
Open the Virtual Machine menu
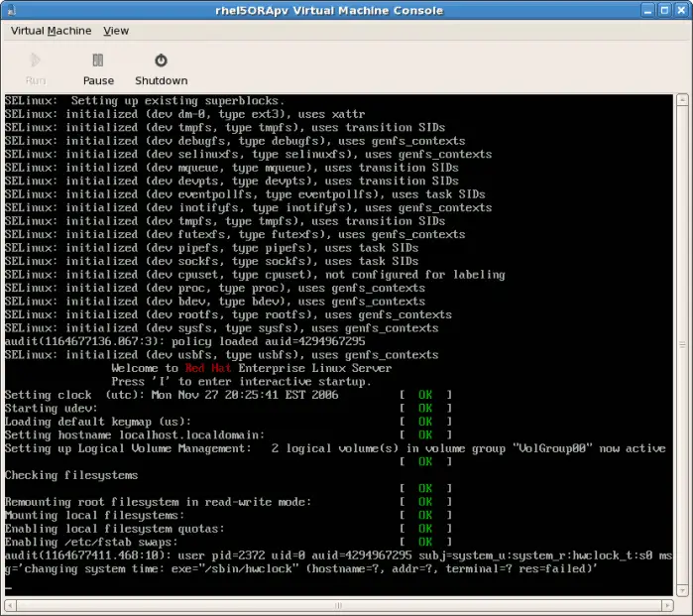[51, 31]
